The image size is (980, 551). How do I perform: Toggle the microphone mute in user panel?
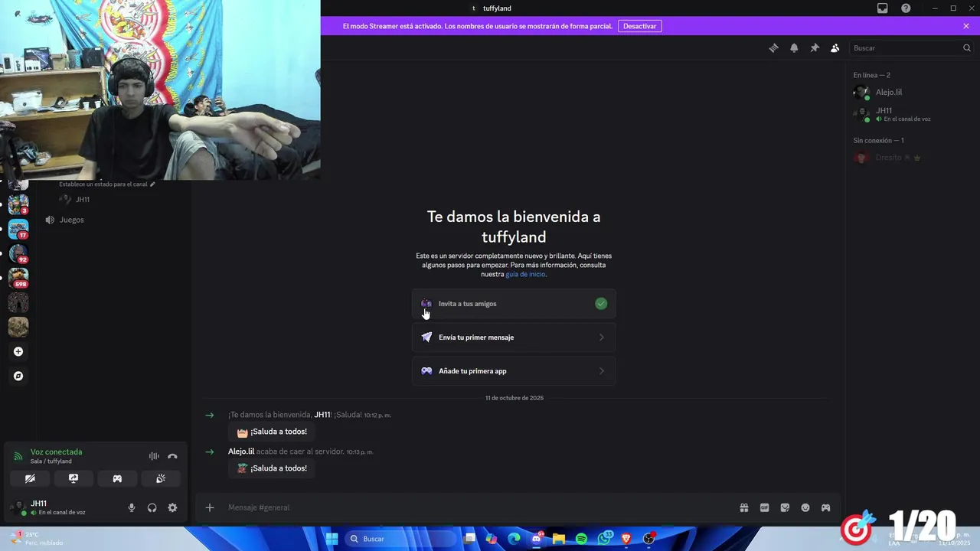pos(132,507)
